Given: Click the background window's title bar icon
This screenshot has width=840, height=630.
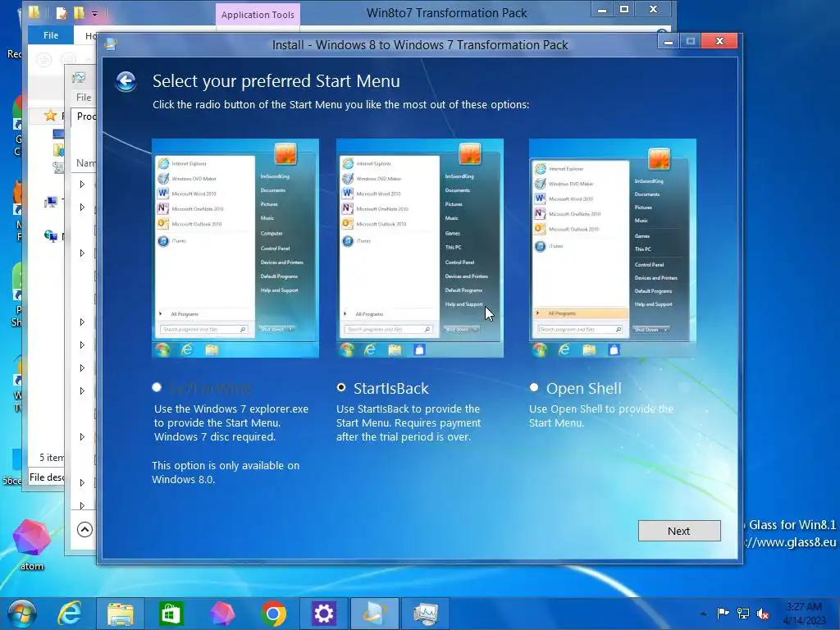Looking at the screenshot, I should coord(80,78).
